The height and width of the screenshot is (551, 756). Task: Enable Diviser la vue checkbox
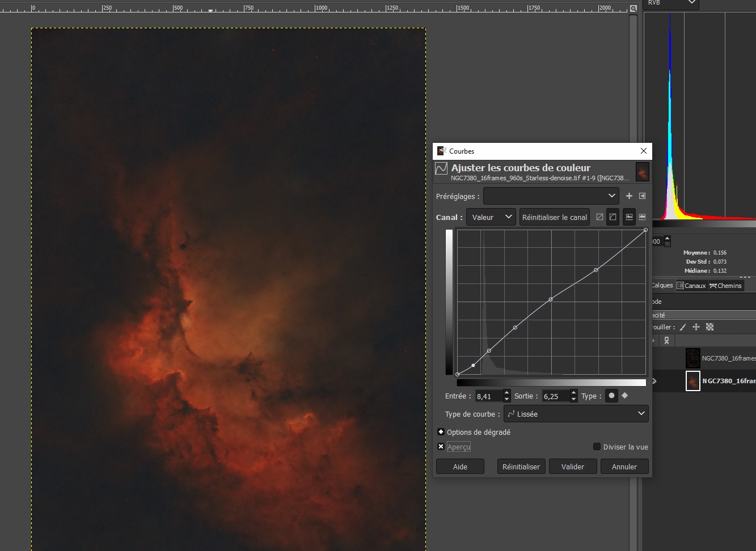click(597, 447)
